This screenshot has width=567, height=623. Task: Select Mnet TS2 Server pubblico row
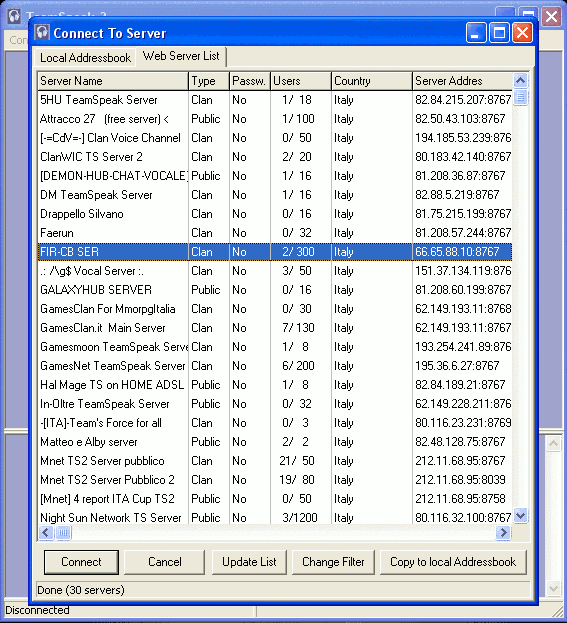tap(275, 461)
